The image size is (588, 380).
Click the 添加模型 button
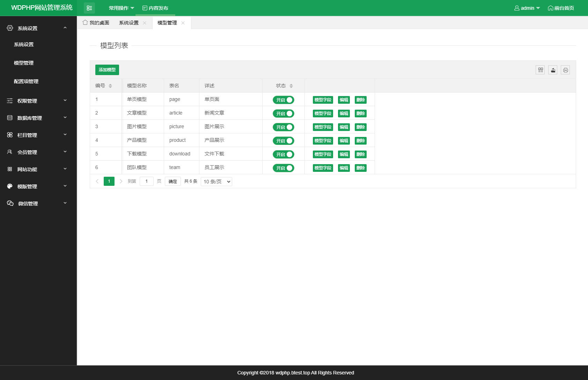click(107, 70)
